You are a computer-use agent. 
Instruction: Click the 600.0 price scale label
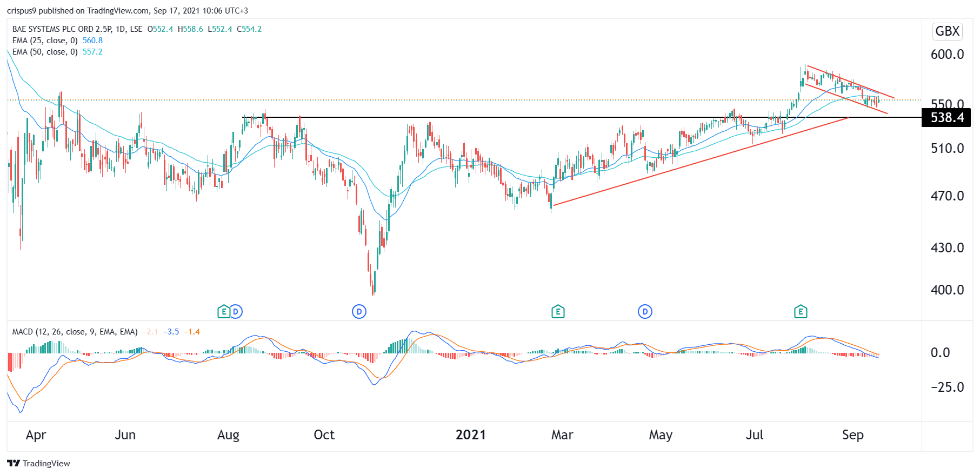point(947,54)
